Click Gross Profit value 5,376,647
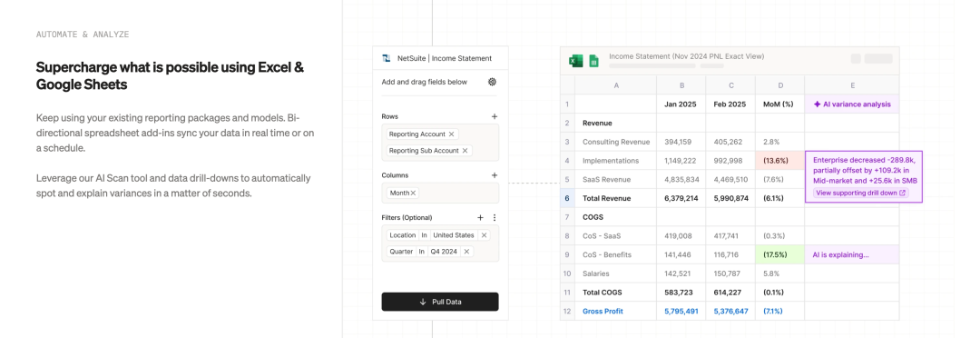Image resolution: width=980 pixels, height=338 pixels. point(730,311)
